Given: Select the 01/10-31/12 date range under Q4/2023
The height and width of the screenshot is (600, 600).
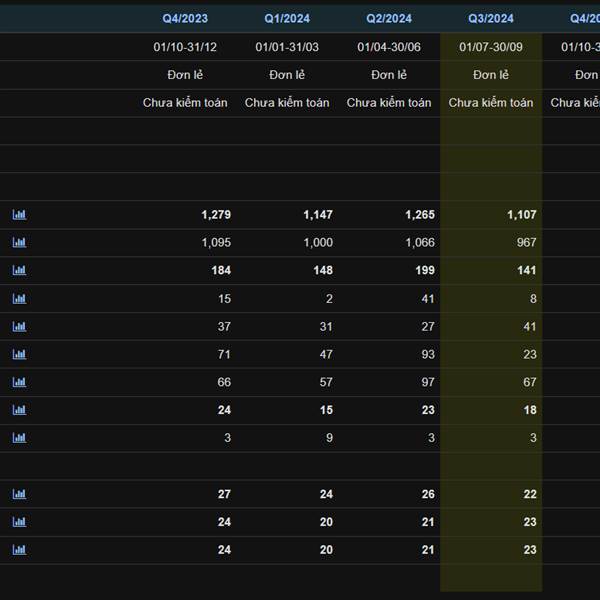Looking at the screenshot, I should (x=185, y=47).
